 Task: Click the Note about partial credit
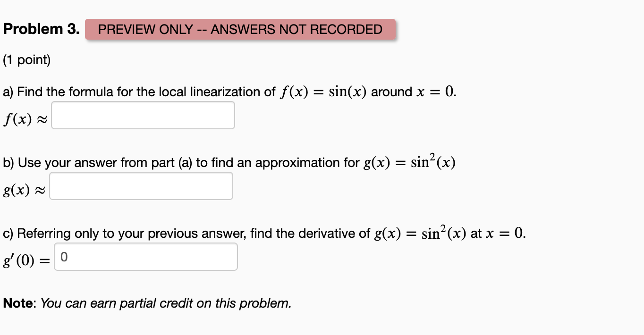pyautogui.click(x=146, y=303)
